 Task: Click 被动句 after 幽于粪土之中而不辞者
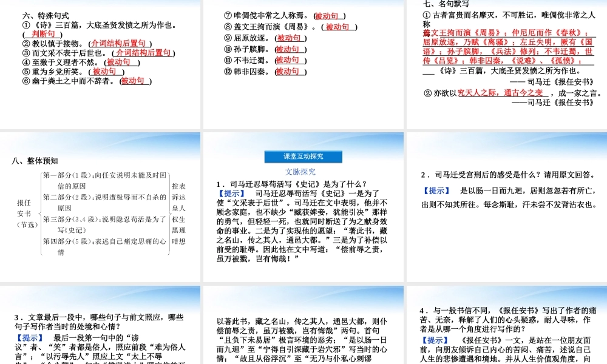133,81
